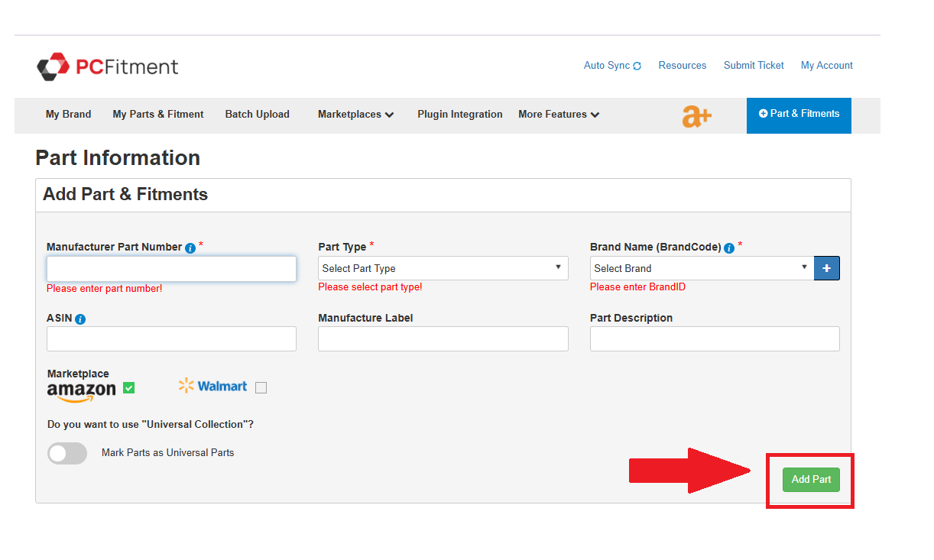Click the blue plus add-brand icon
The image size is (934, 560).
827,268
